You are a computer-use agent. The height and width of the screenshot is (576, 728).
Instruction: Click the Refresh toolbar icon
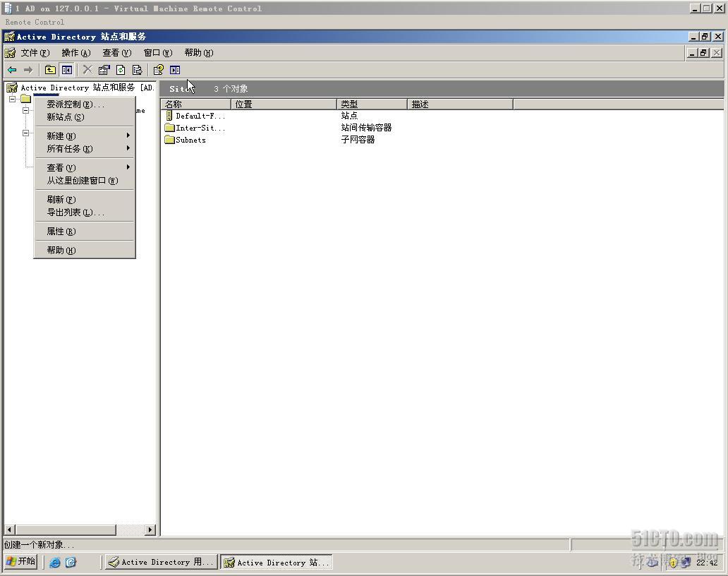pyautogui.click(x=121, y=70)
